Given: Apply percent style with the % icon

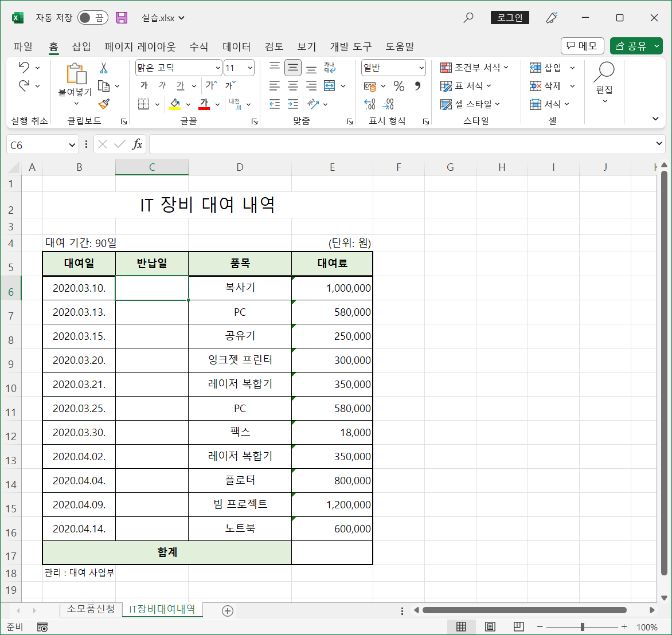Looking at the screenshot, I should [399, 86].
